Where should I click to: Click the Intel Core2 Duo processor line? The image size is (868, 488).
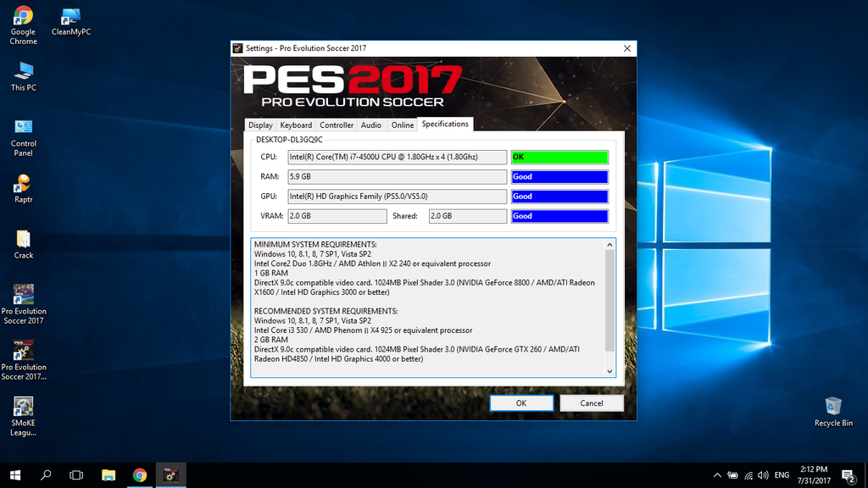[373, 264]
